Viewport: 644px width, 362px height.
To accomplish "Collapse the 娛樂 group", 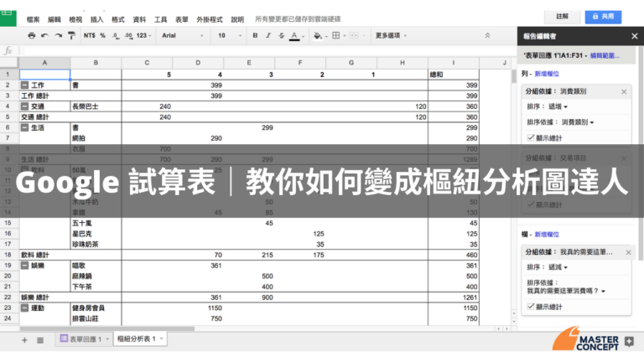I will coord(24,266).
